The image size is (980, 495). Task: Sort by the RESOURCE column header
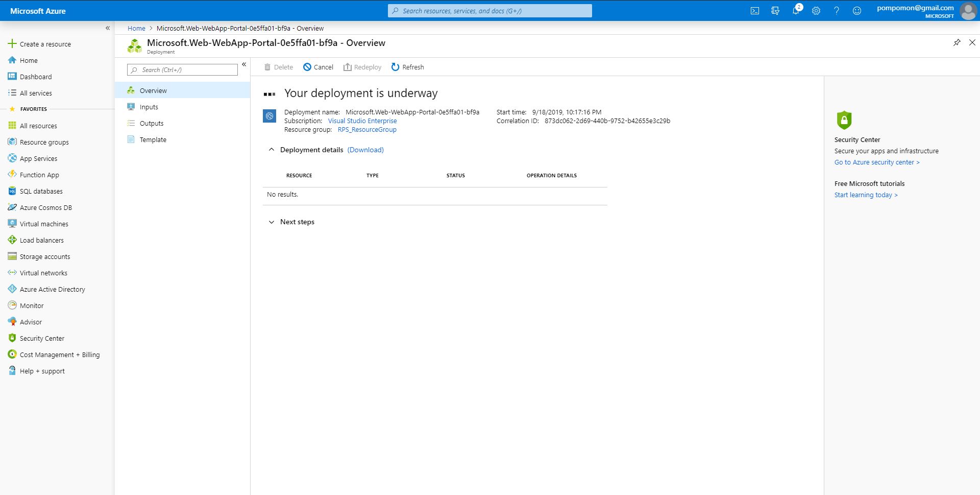click(x=299, y=175)
